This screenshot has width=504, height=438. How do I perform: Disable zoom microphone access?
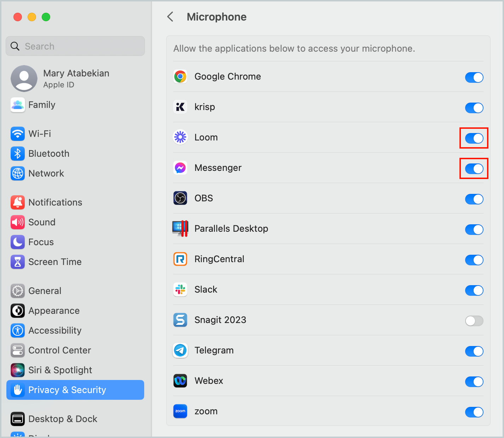coord(474,412)
